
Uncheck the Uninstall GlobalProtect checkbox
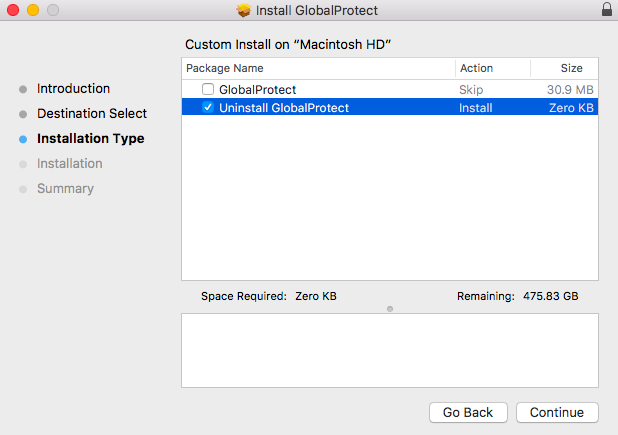pos(208,108)
